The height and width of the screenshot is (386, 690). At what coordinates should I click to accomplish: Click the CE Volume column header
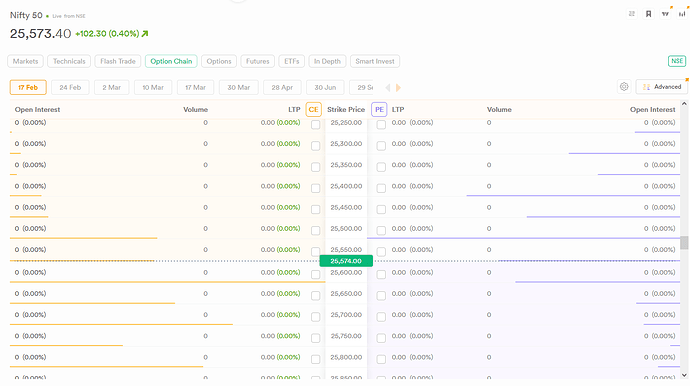pyautogui.click(x=195, y=110)
